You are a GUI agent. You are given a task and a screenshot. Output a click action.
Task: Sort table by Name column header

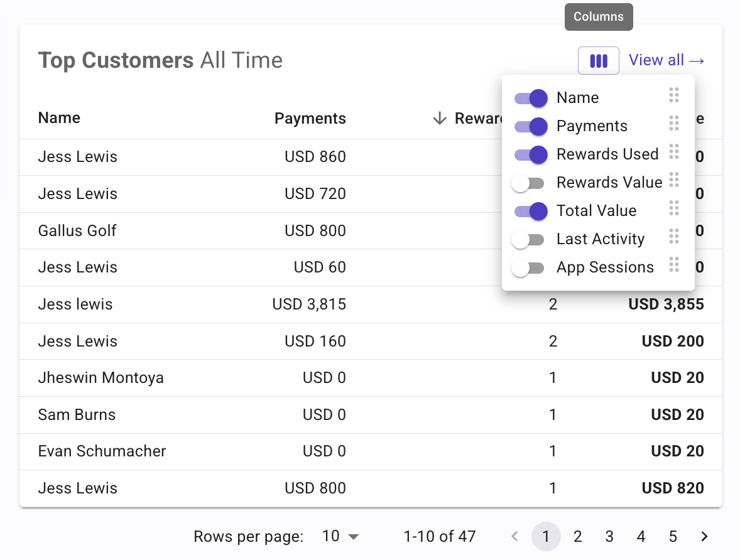tap(59, 118)
